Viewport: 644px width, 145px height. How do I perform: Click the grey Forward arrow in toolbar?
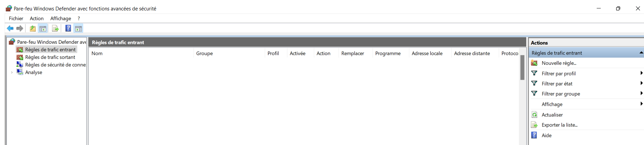point(20,29)
